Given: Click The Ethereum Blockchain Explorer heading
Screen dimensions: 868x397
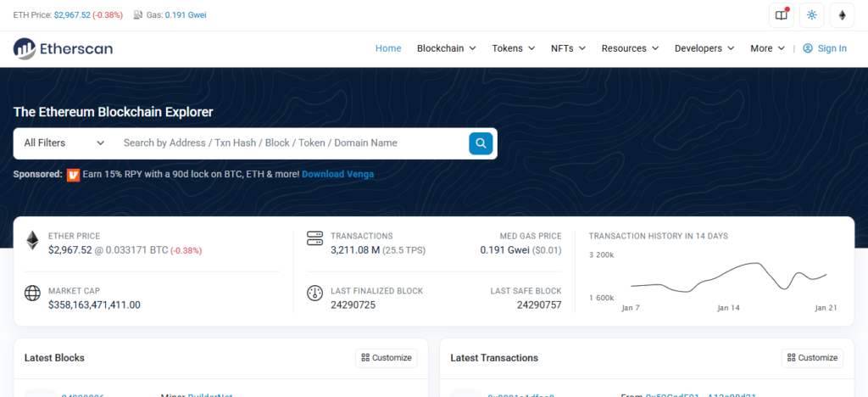Looking at the screenshot, I should click(x=113, y=112).
